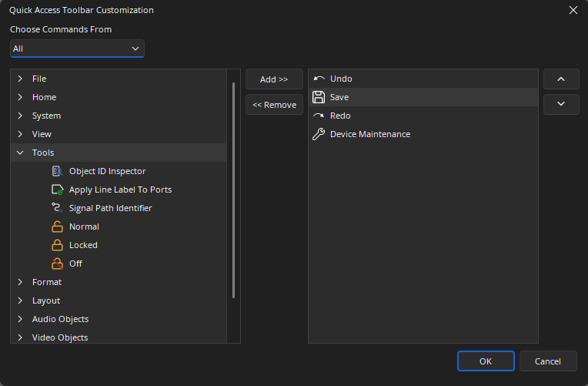588x386 pixels.
Task: Select the Device Maintenance wrench icon
Action: pos(318,134)
